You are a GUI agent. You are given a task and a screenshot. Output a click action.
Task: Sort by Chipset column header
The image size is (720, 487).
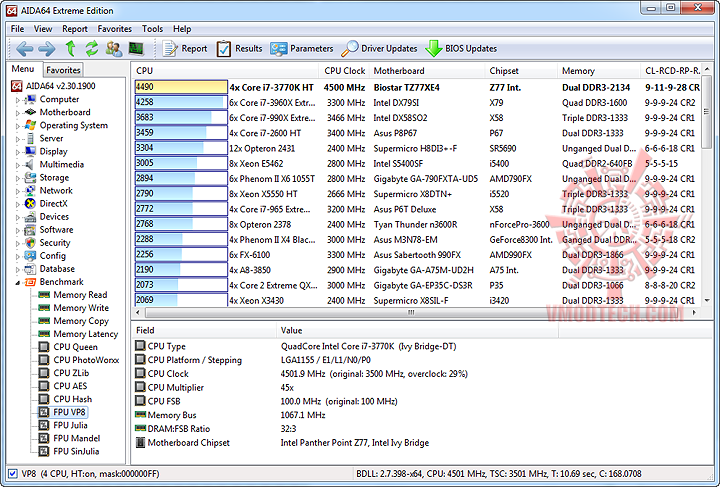(x=521, y=71)
